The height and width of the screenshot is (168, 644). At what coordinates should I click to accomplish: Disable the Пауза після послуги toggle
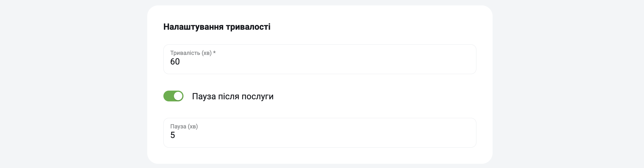point(173,96)
